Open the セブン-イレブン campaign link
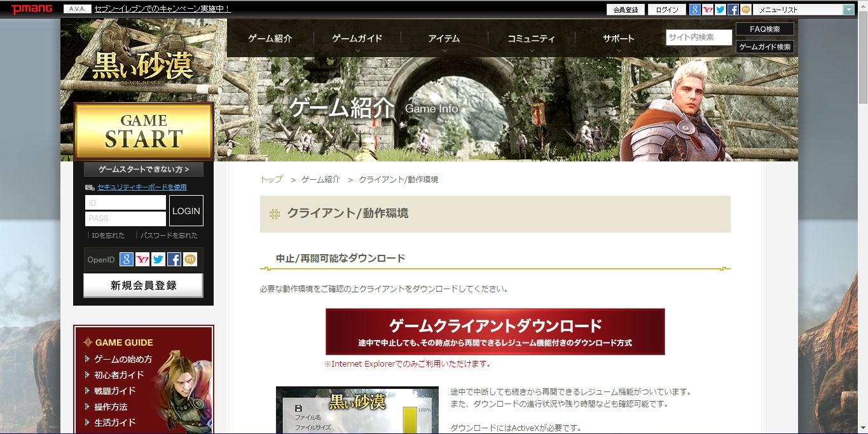The image size is (868, 434). pyautogui.click(x=162, y=10)
